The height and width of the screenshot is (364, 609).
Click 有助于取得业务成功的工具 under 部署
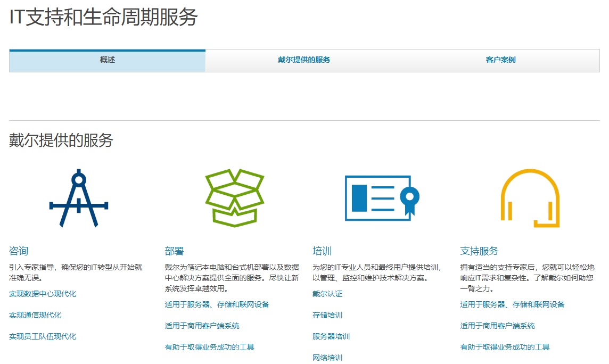(210, 347)
